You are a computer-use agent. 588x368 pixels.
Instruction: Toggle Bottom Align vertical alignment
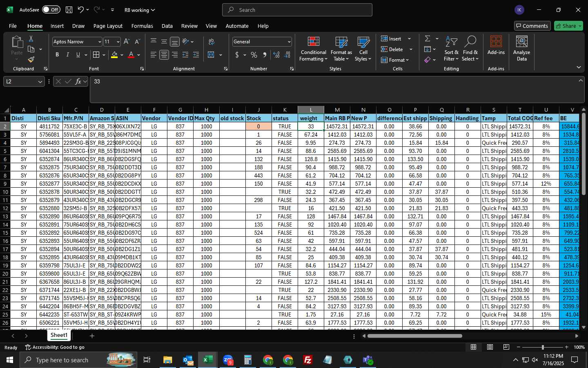coord(175,42)
